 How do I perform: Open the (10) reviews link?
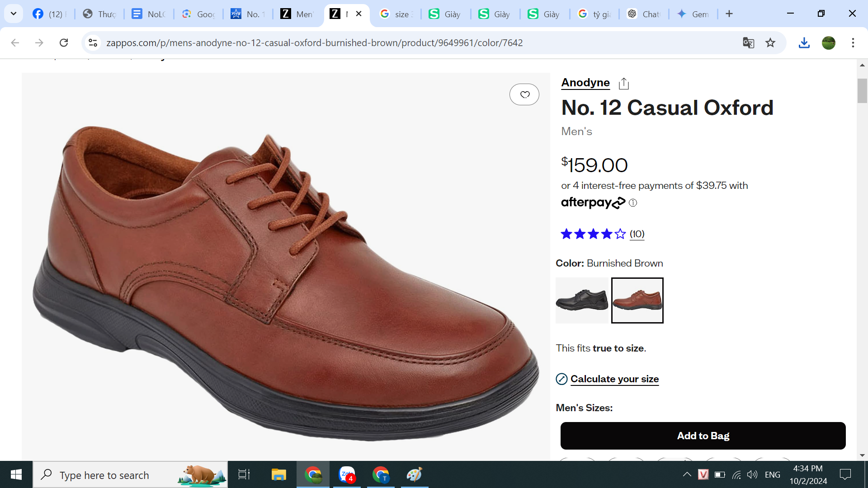(x=637, y=234)
